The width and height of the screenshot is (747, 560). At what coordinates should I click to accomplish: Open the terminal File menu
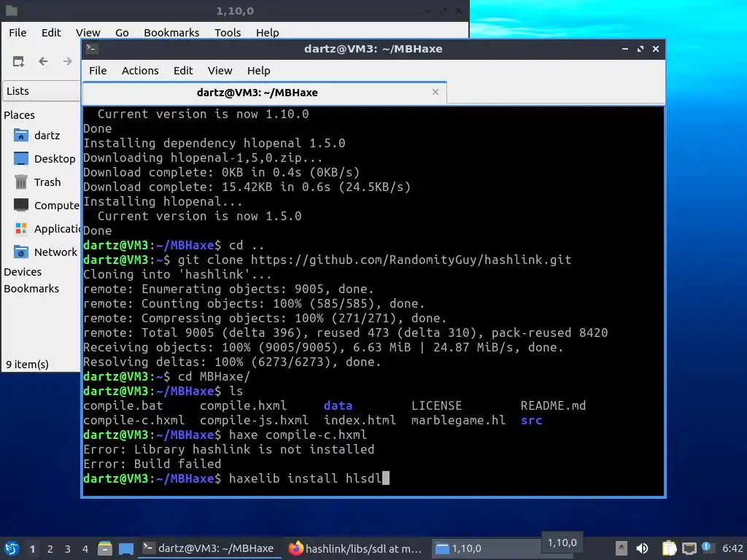tap(98, 71)
